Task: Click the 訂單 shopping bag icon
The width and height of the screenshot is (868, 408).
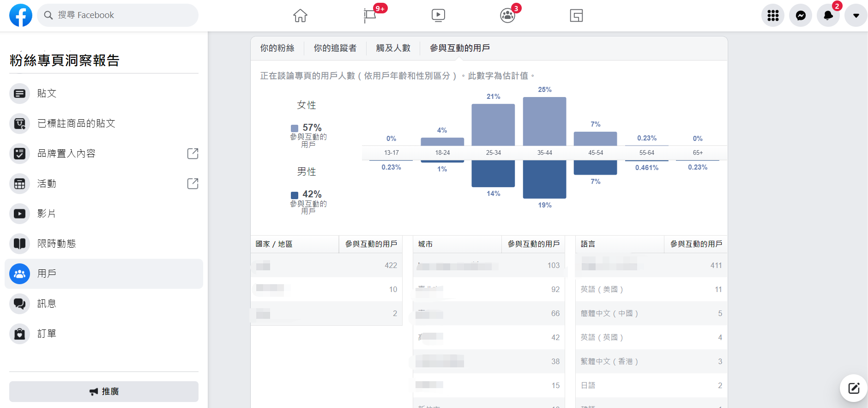Action: 19,334
